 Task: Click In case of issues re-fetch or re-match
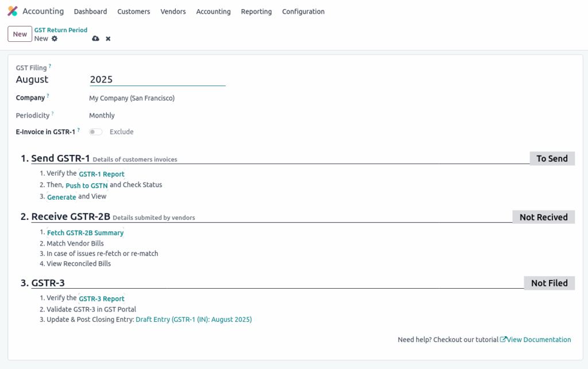pyautogui.click(x=102, y=253)
